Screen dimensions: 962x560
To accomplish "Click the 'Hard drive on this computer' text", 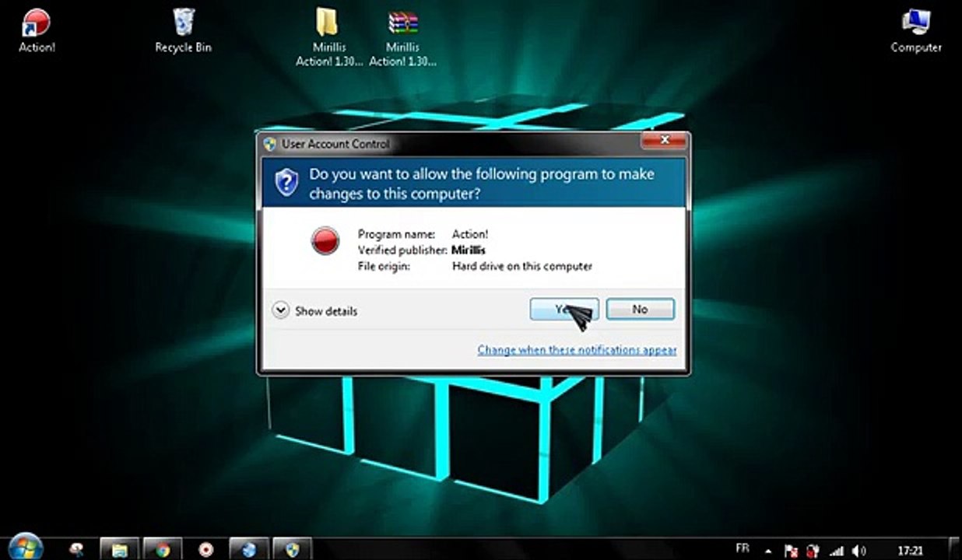I will click(x=522, y=266).
